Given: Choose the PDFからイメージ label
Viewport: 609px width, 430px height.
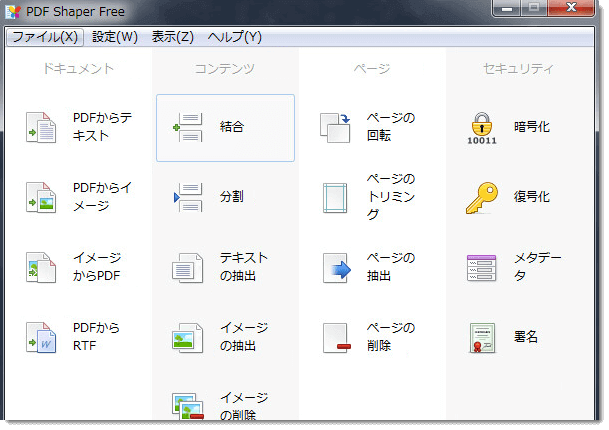Looking at the screenshot, I should point(103,197).
